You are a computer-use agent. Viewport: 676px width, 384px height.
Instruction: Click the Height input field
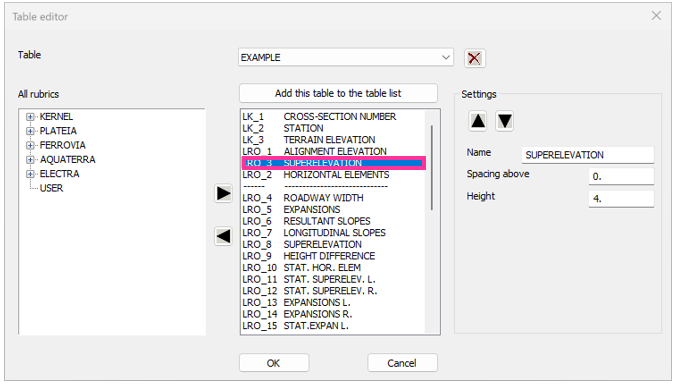click(x=621, y=199)
